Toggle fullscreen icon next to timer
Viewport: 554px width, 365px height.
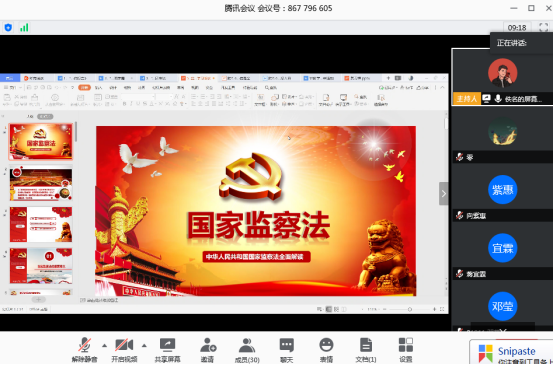[544, 27]
